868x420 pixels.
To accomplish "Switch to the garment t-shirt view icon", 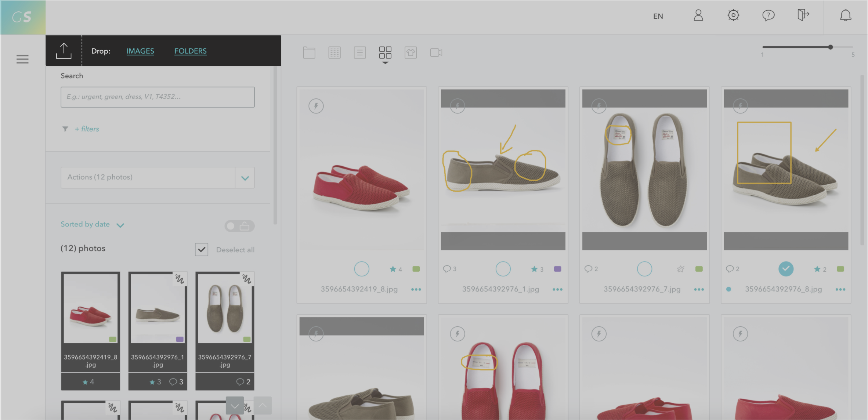I will 411,52.
